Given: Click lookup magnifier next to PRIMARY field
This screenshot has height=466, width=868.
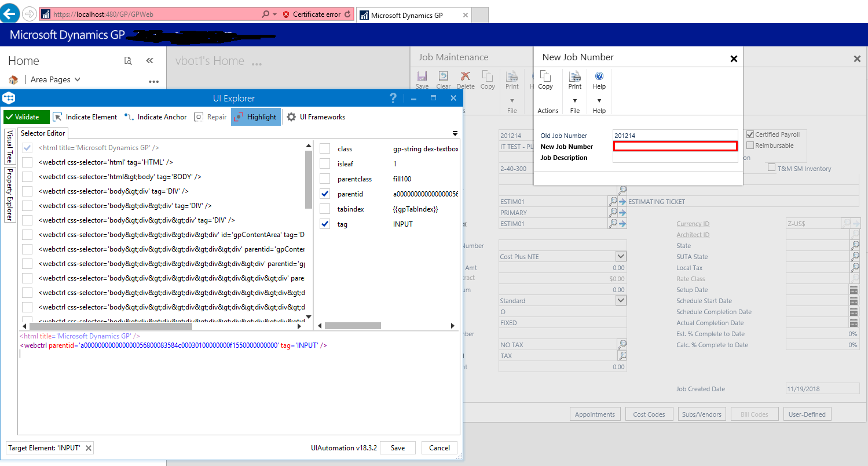Looking at the screenshot, I should [613, 213].
